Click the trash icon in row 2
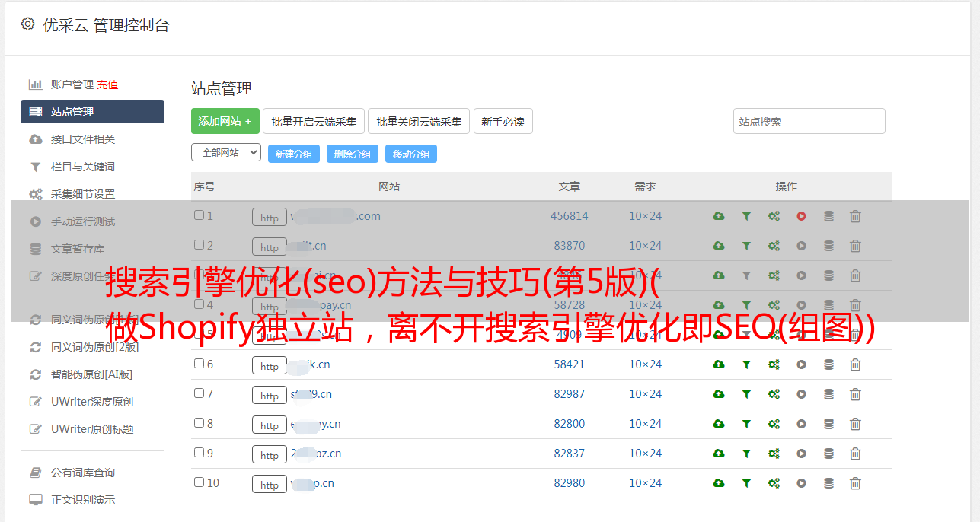Viewport: 980px width, 522px height. (x=855, y=246)
